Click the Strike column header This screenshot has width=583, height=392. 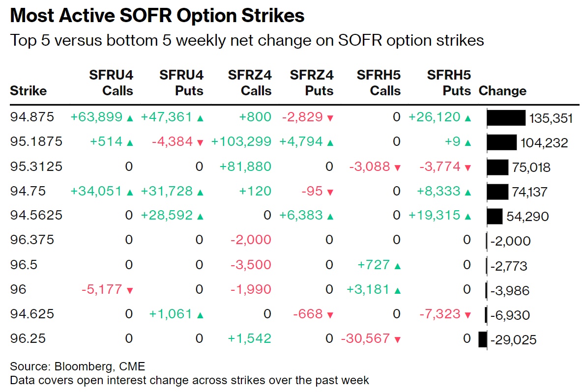pyautogui.click(x=29, y=91)
